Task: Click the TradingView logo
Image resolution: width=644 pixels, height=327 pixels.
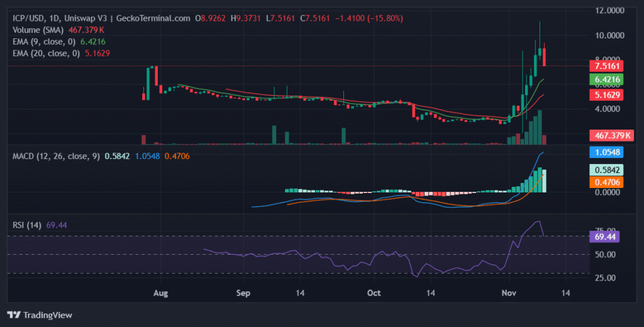Action: click(40, 315)
